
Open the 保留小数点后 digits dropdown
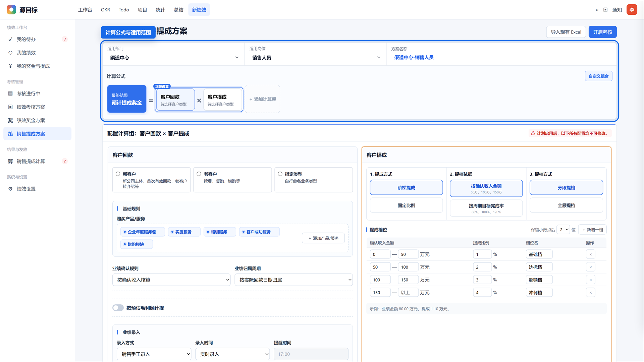(563, 230)
